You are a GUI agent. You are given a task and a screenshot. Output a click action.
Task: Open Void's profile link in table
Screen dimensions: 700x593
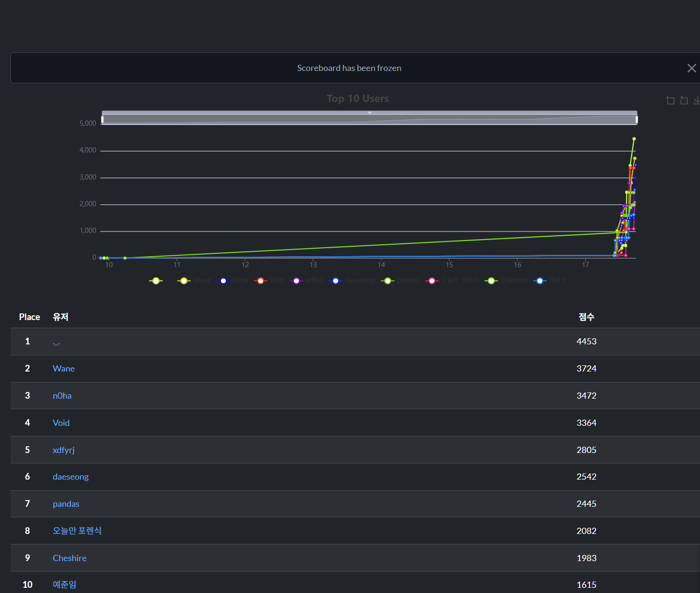[x=61, y=423]
